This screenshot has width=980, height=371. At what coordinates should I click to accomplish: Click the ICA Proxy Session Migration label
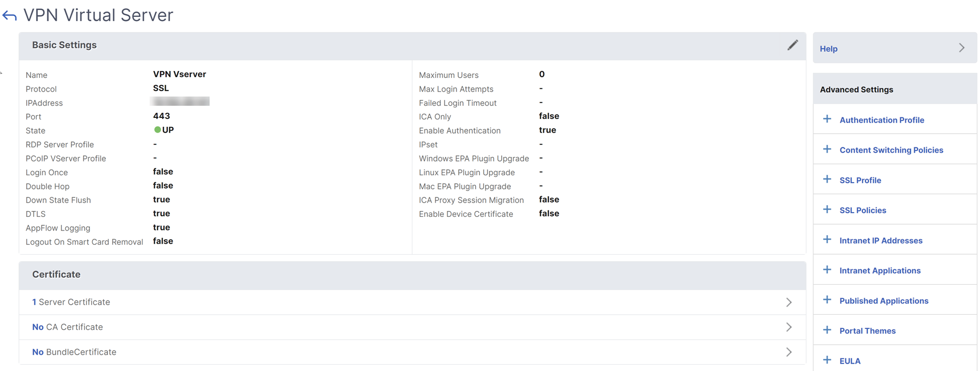tap(471, 200)
